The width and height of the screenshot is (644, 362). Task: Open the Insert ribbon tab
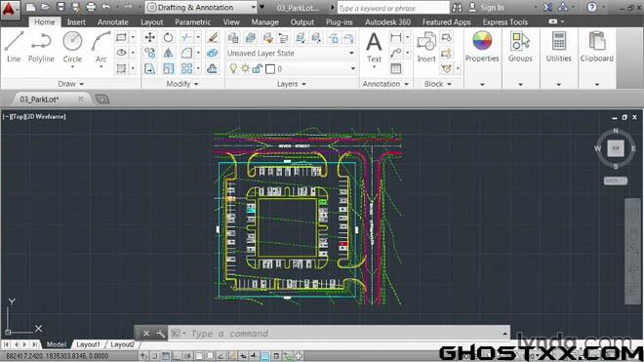point(76,22)
